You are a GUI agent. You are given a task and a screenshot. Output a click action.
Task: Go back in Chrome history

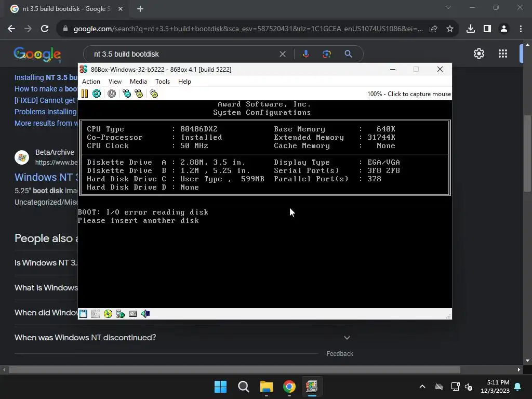[x=11, y=29]
